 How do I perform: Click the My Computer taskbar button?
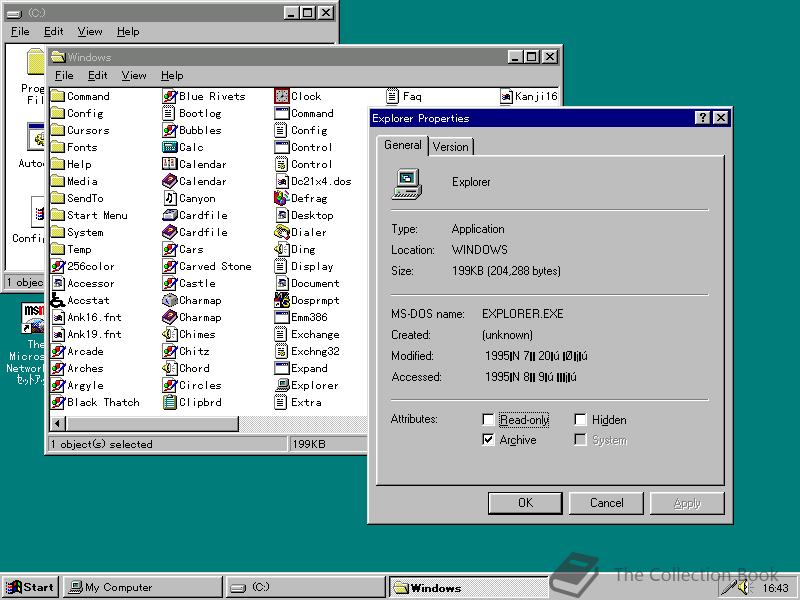142,587
